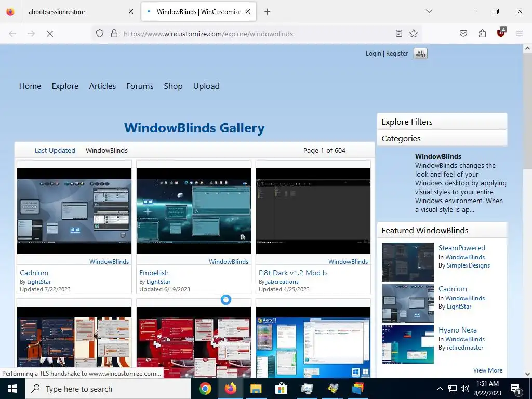The width and height of the screenshot is (532, 399).
Task: Open Home in site navigation
Action: coord(30,86)
